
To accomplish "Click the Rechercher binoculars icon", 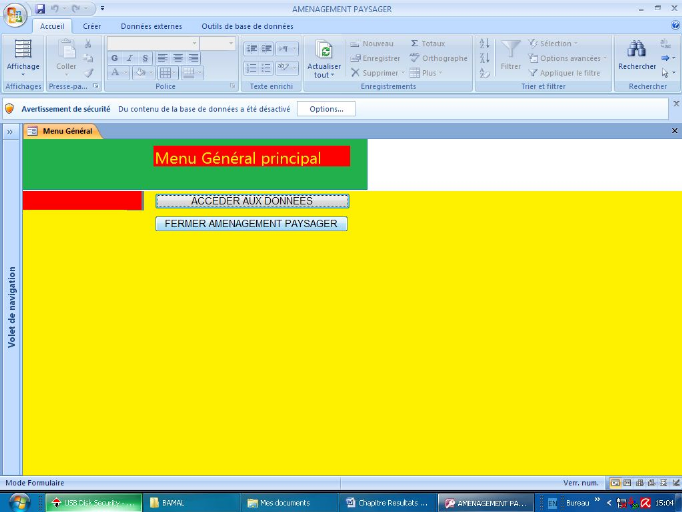I will 637,52.
